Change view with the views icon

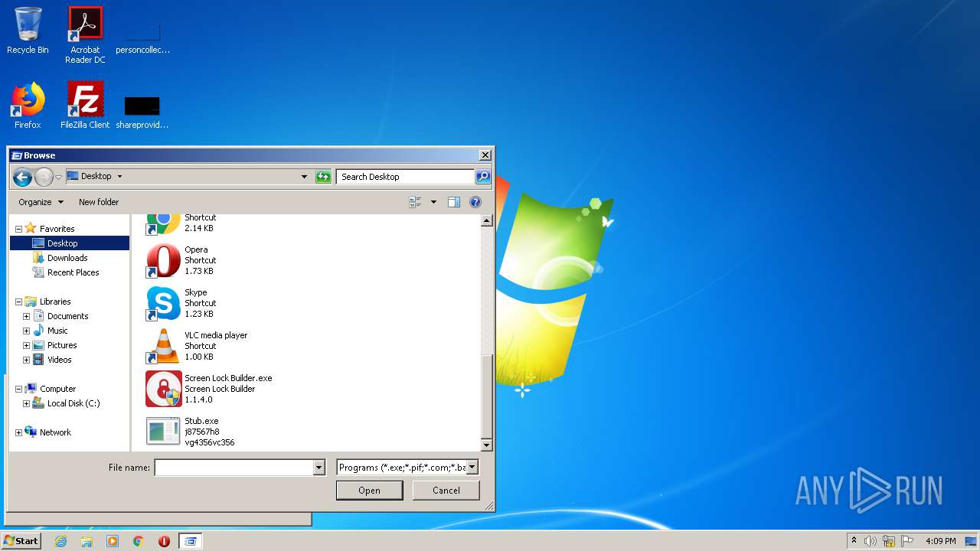[x=416, y=202]
